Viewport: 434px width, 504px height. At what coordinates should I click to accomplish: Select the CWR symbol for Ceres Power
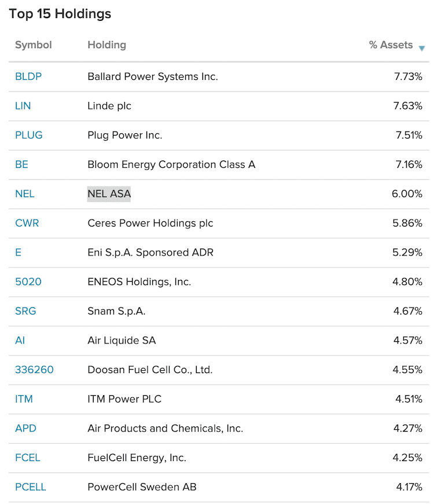click(x=27, y=223)
